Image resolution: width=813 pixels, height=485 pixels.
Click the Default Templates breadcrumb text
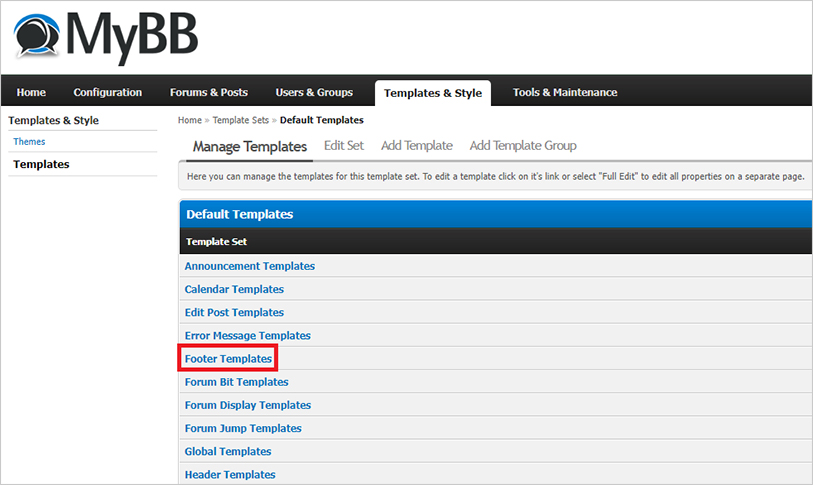coord(321,120)
